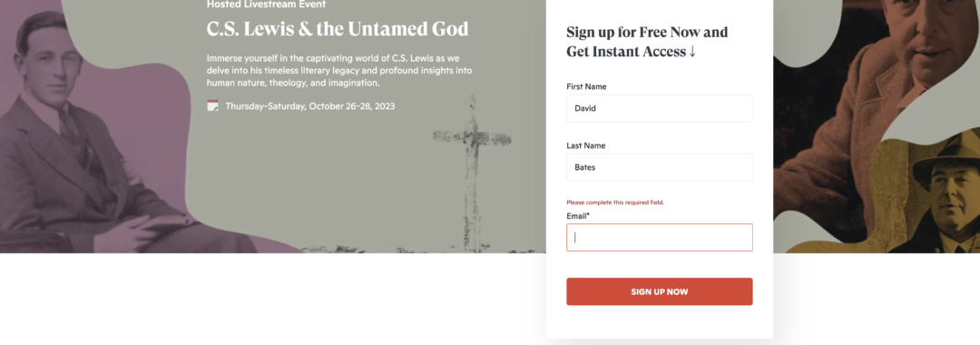The image size is (980, 345).
Task: Click the red required field error message
Action: click(615, 202)
